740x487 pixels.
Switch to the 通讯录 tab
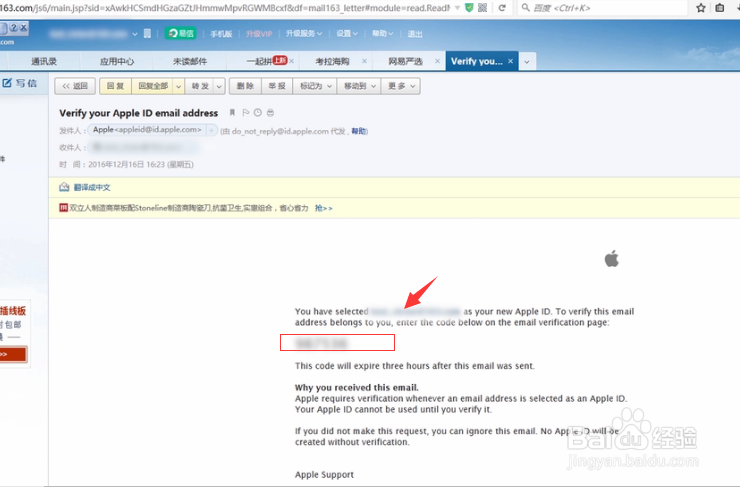coord(44,61)
